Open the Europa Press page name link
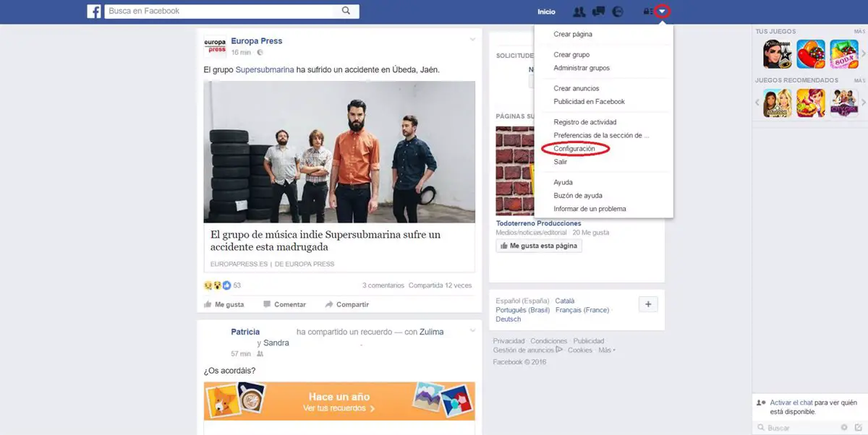 click(257, 41)
